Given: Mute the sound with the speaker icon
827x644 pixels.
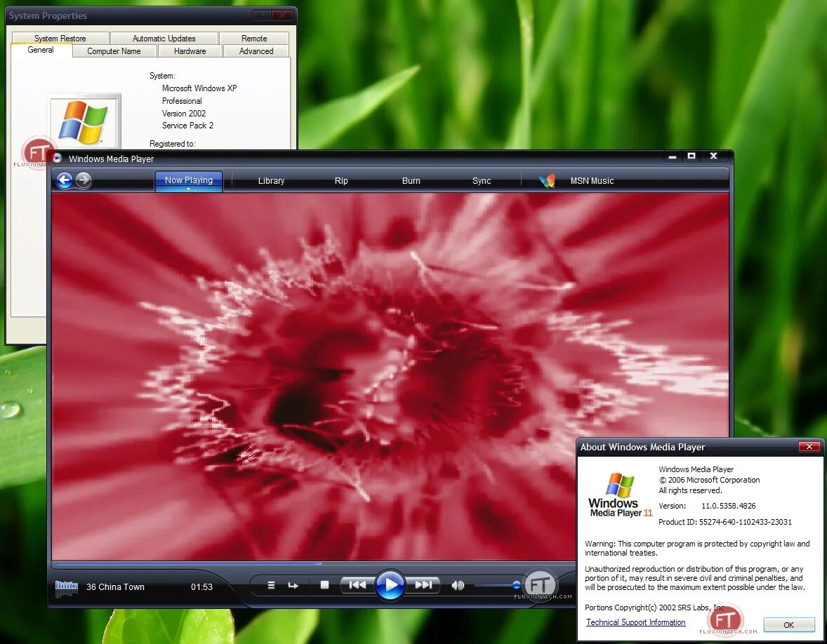Looking at the screenshot, I should [x=458, y=585].
